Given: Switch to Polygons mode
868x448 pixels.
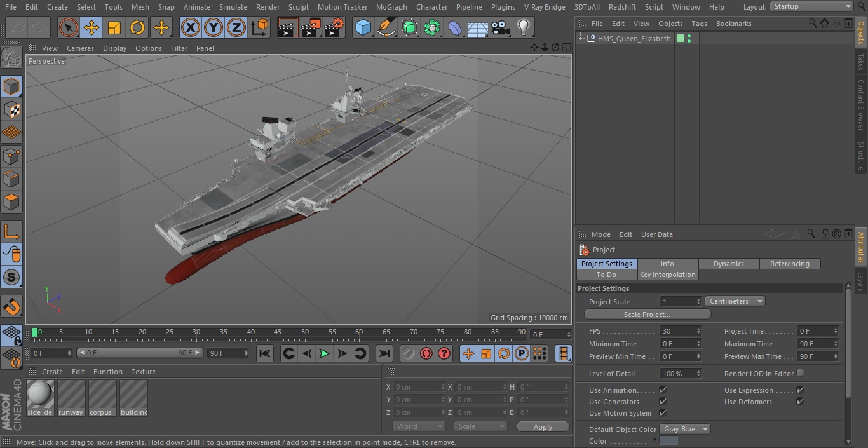Looking at the screenshot, I should coord(11,202).
